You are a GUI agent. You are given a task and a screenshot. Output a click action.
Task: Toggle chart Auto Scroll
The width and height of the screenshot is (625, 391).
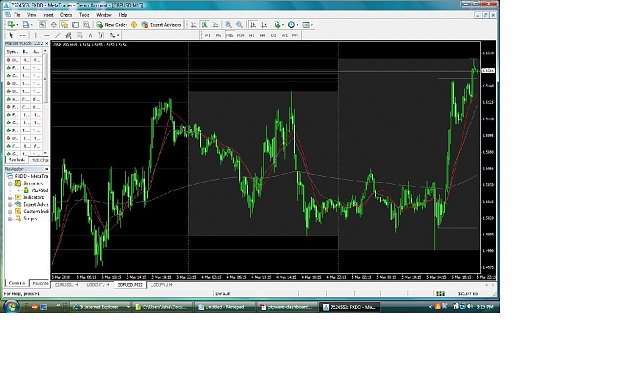click(x=253, y=25)
